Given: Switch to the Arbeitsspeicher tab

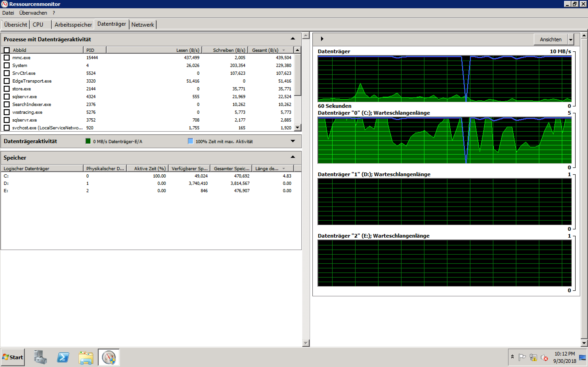Looking at the screenshot, I should point(73,25).
